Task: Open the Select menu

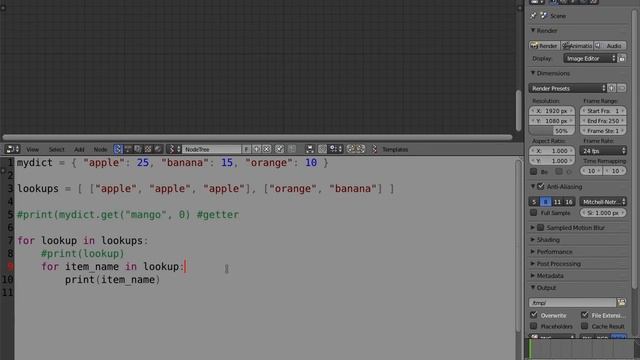Action: click(56, 149)
